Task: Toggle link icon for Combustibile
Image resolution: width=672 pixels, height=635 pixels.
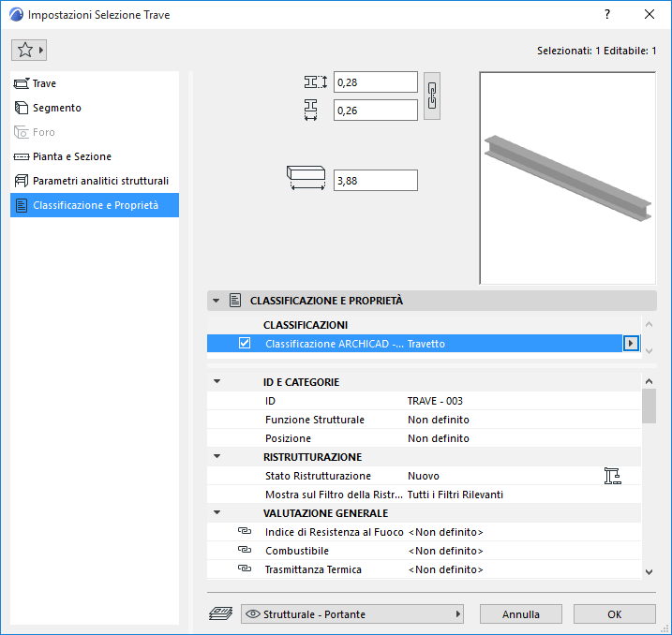Action: (x=245, y=550)
